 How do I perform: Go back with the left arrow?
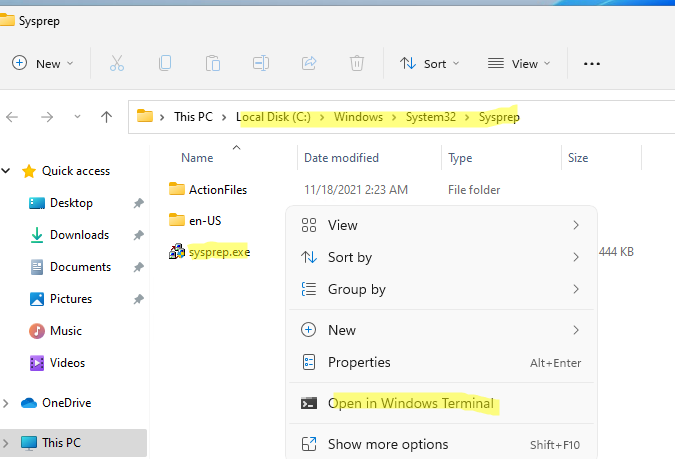click(12, 117)
